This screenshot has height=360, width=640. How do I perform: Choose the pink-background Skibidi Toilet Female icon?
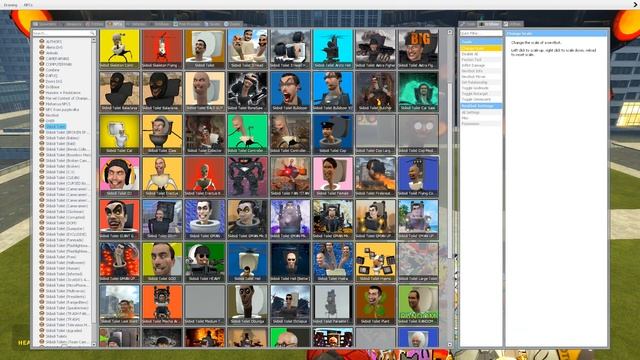click(333, 176)
